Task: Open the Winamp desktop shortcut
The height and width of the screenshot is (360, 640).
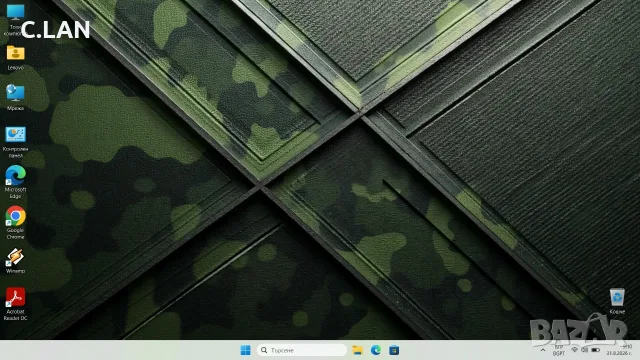Action: [16, 261]
